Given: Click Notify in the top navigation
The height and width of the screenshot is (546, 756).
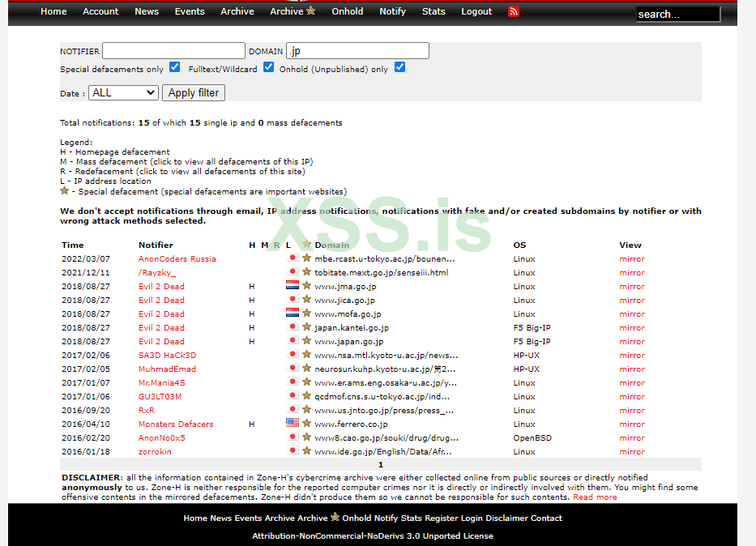Looking at the screenshot, I should (x=392, y=11).
